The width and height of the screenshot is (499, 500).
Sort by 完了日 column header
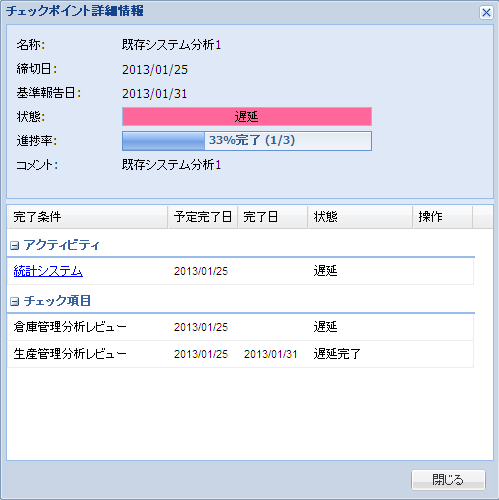point(273,217)
